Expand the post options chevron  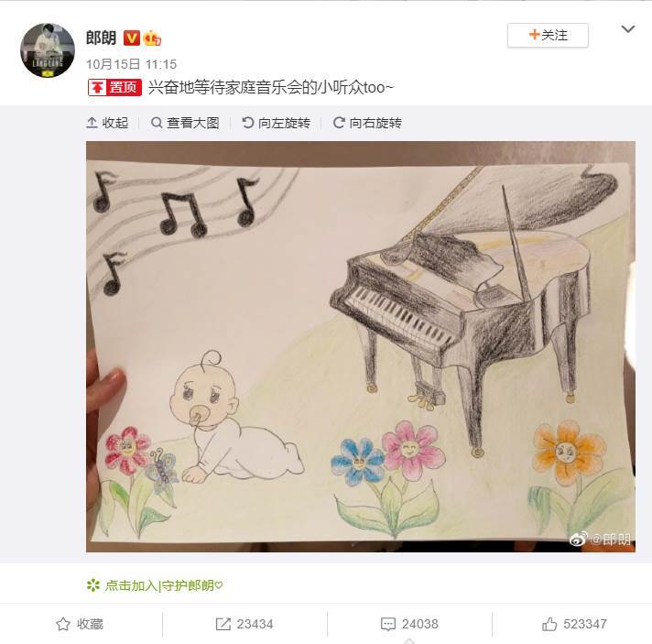pos(628,29)
